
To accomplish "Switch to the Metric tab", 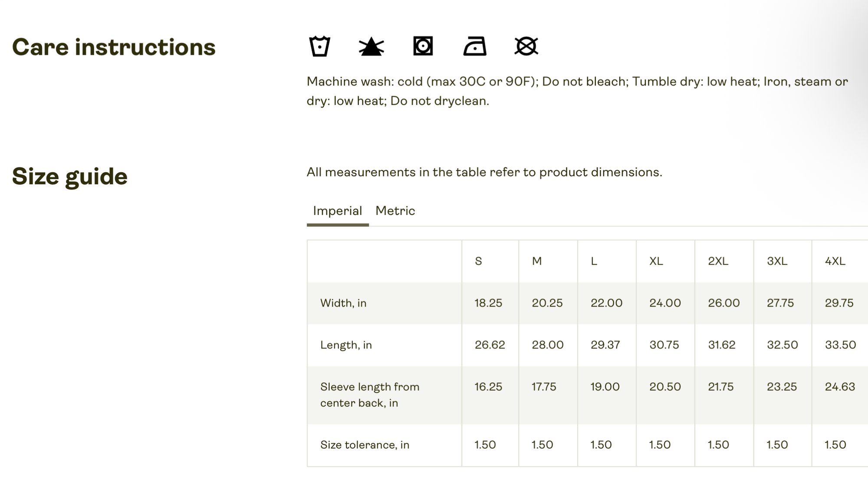I will (395, 211).
